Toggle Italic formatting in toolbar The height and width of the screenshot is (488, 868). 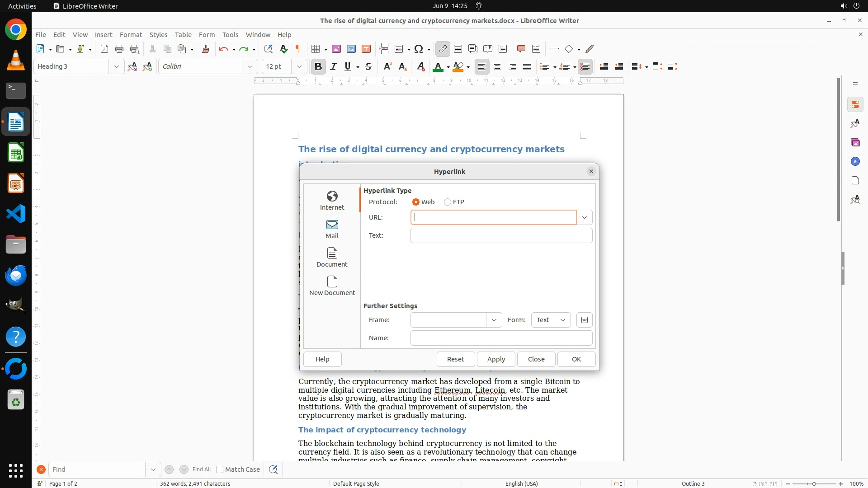pos(334,66)
